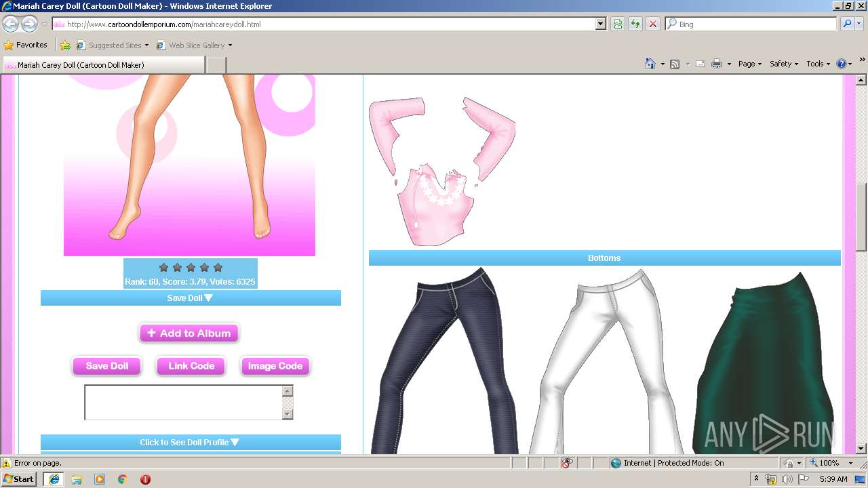868x488 pixels.
Task: Select the Mariah Carey Doll tab
Action: pyautogui.click(x=103, y=65)
